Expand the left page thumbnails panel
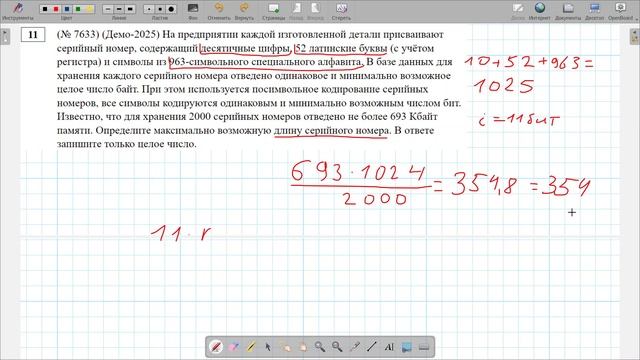 (5, 37)
